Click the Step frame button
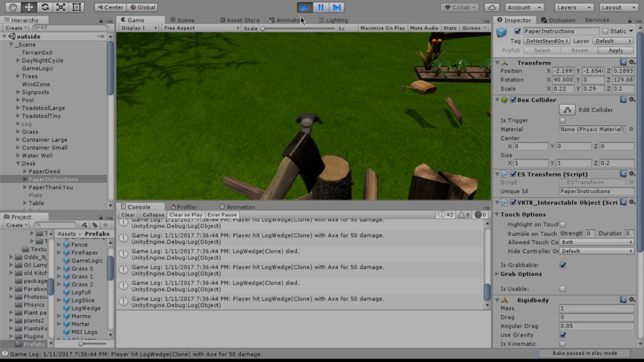Screen dimensions: 644x362 click(x=337, y=7)
